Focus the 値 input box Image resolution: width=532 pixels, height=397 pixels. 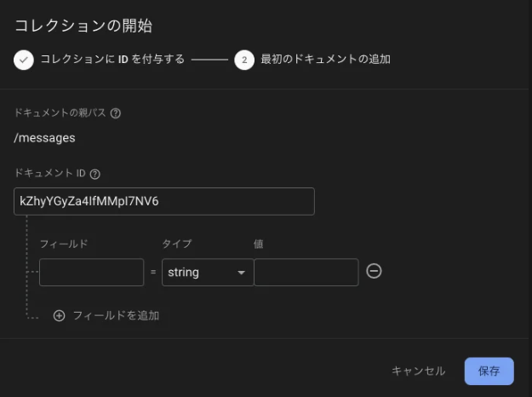point(306,273)
